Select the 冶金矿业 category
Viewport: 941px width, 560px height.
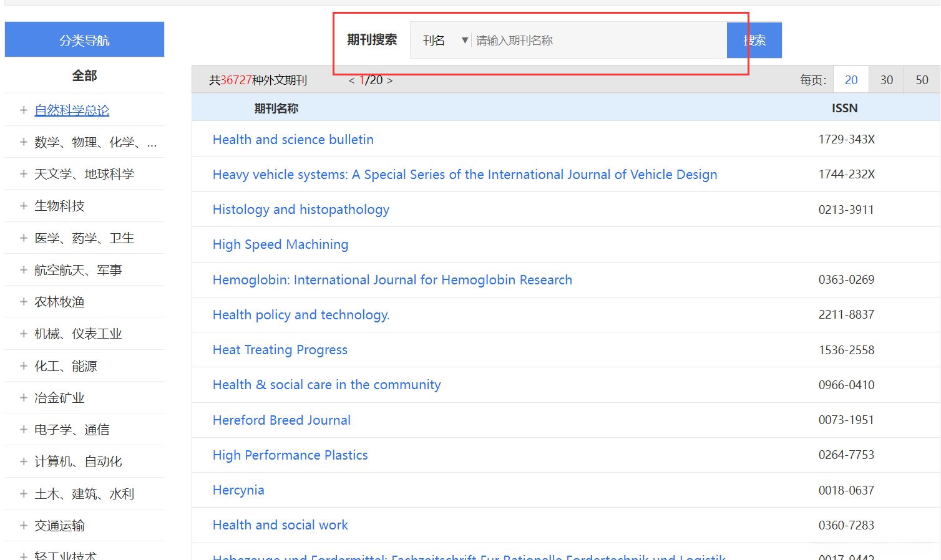59,398
